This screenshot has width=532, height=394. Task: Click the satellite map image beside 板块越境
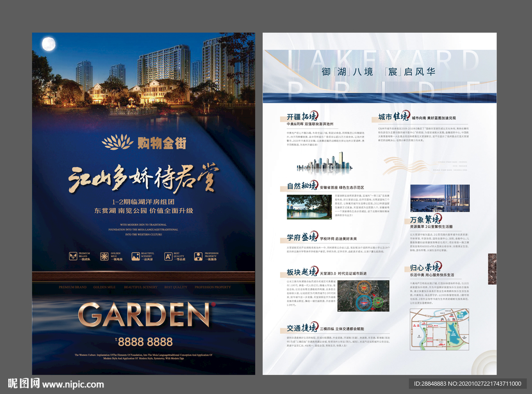pos(363,296)
